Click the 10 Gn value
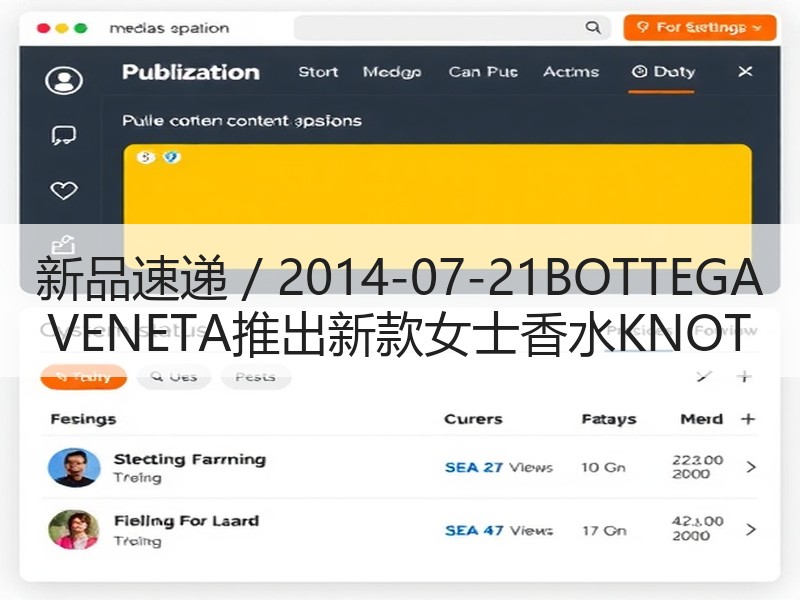This screenshot has height=600, width=800. click(603, 467)
